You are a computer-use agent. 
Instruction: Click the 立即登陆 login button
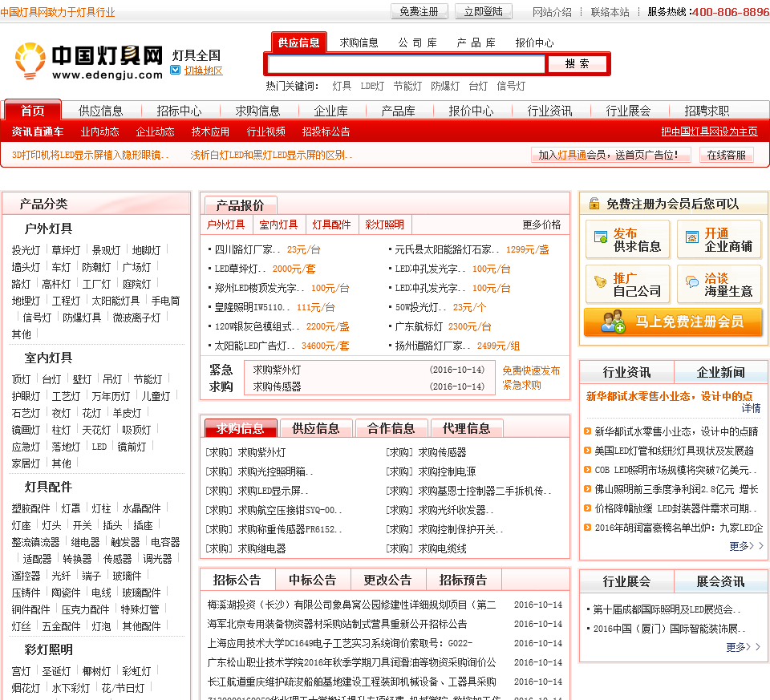point(484,11)
